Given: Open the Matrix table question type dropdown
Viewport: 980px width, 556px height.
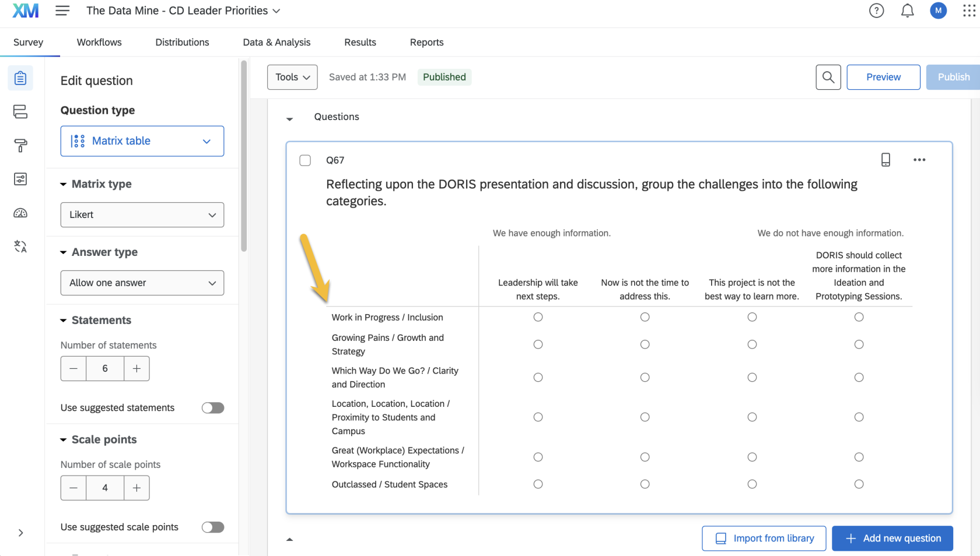Looking at the screenshot, I should (142, 141).
